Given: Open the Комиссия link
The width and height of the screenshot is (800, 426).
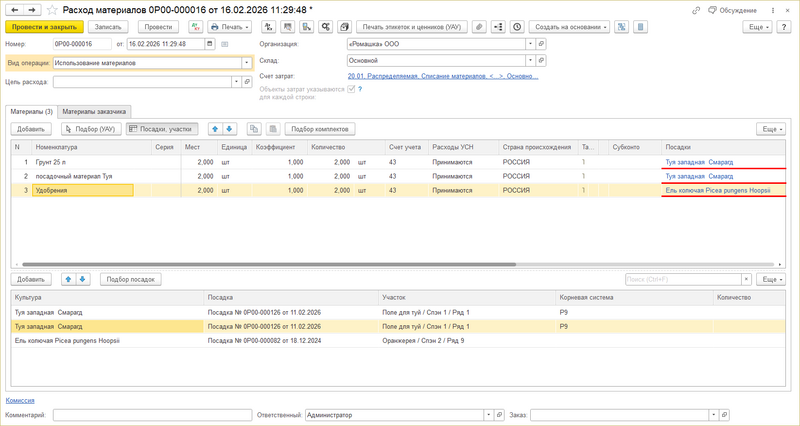Looking at the screenshot, I should (x=20, y=399).
